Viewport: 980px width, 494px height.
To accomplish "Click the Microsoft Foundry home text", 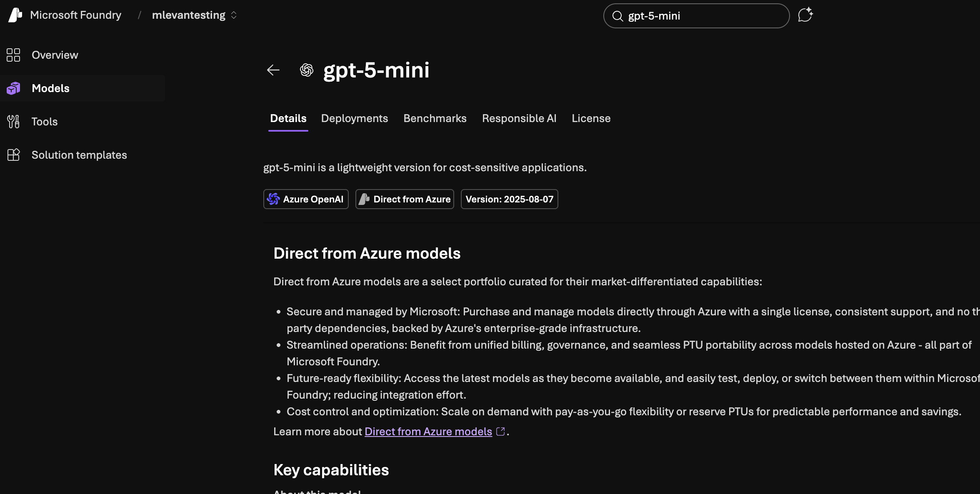I will click(x=76, y=15).
